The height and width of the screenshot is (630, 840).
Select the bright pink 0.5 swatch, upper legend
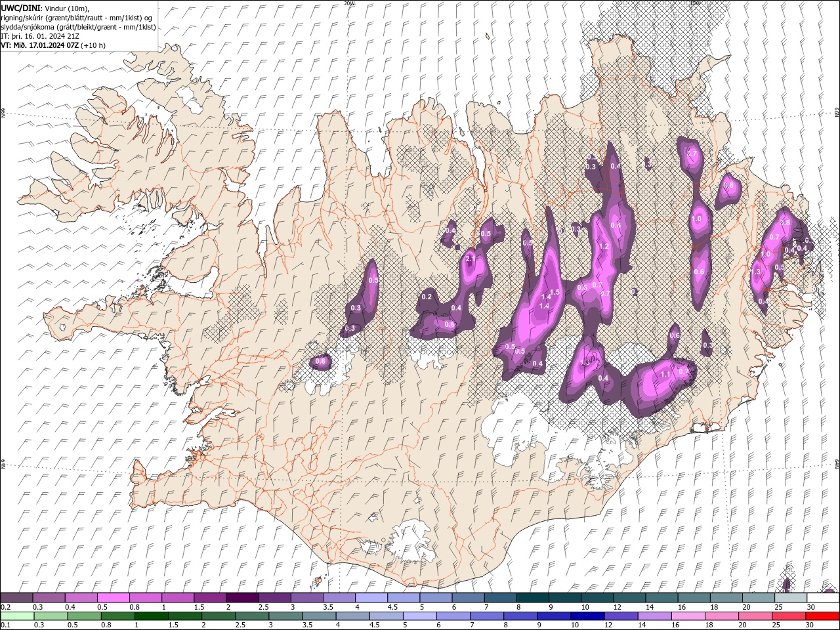tap(113, 598)
